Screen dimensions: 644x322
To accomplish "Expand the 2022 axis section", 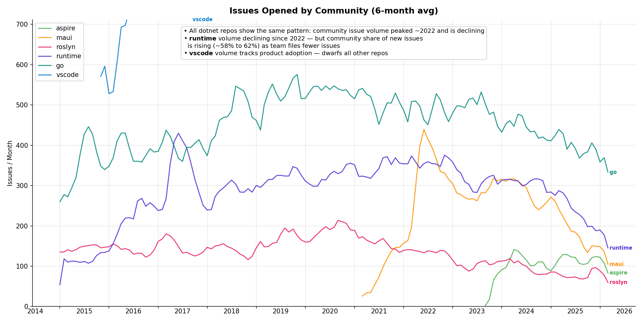I will [427, 310].
